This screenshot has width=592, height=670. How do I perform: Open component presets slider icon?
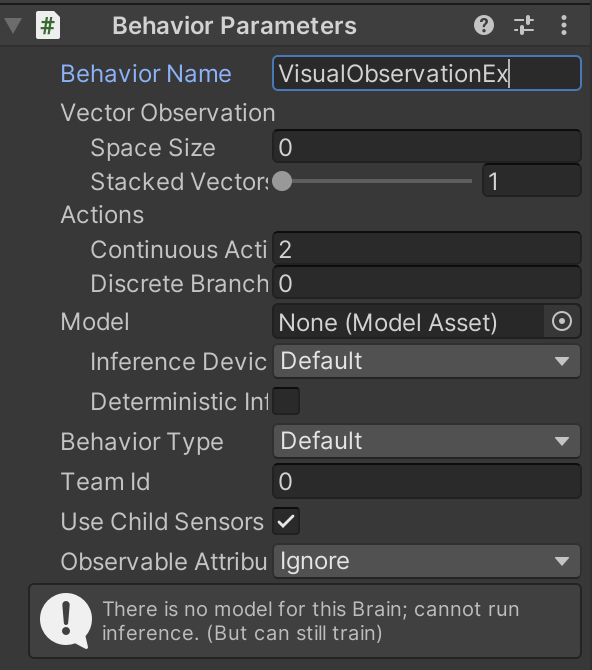point(524,25)
